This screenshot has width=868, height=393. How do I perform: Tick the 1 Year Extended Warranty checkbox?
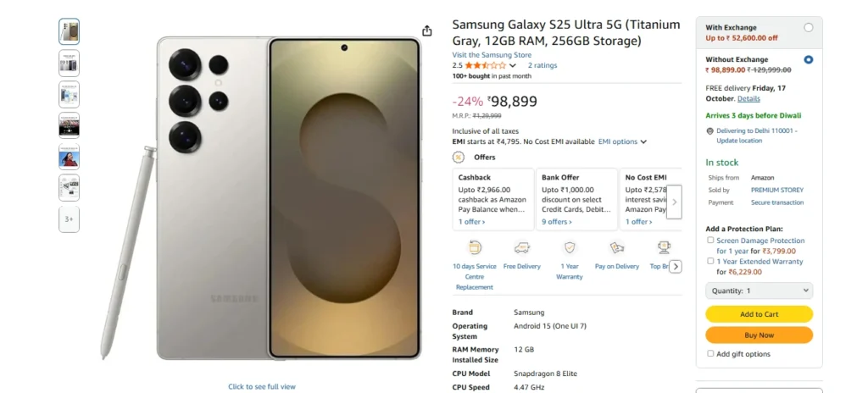[x=710, y=262]
